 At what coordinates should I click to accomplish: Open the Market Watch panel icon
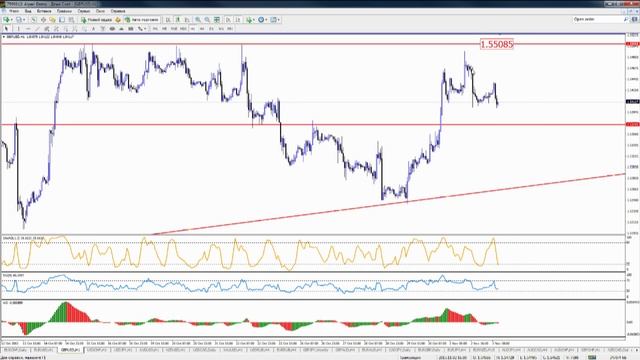(34, 20)
